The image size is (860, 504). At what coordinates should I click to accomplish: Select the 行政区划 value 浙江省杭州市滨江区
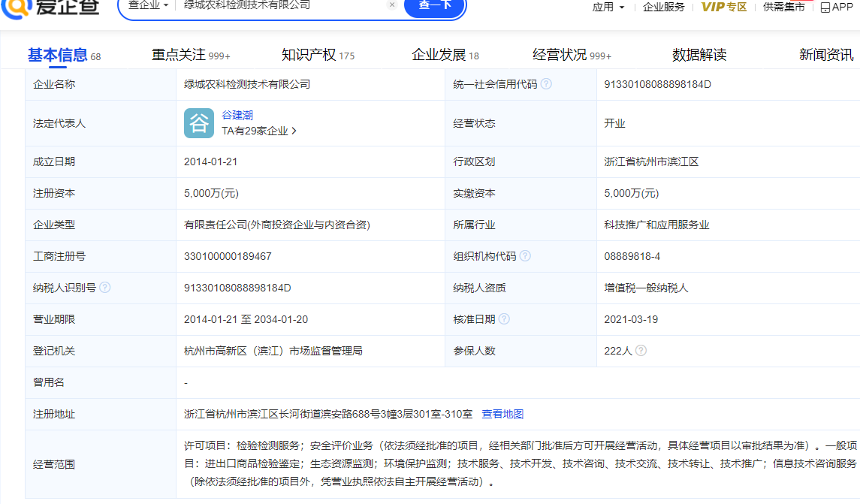(x=652, y=161)
